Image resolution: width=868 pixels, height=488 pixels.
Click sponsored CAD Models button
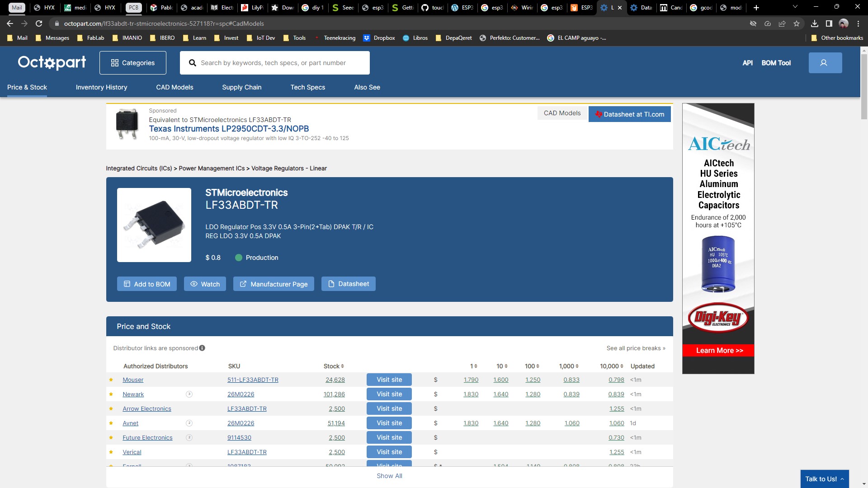pyautogui.click(x=562, y=113)
